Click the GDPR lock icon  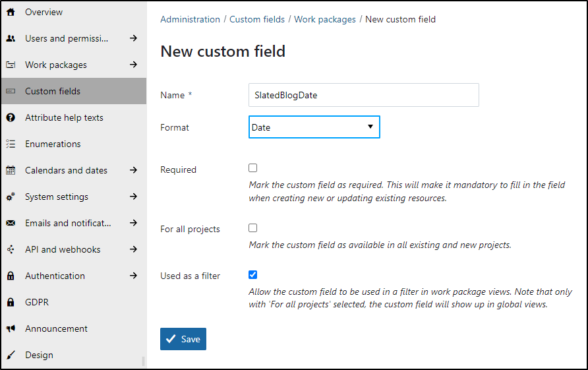tap(11, 302)
